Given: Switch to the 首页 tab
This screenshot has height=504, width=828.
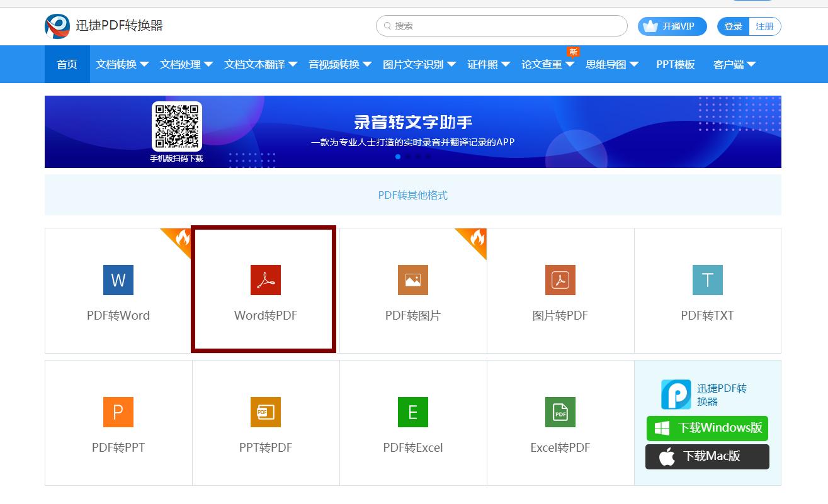Looking at the screenshot, I should coord(67,64).
